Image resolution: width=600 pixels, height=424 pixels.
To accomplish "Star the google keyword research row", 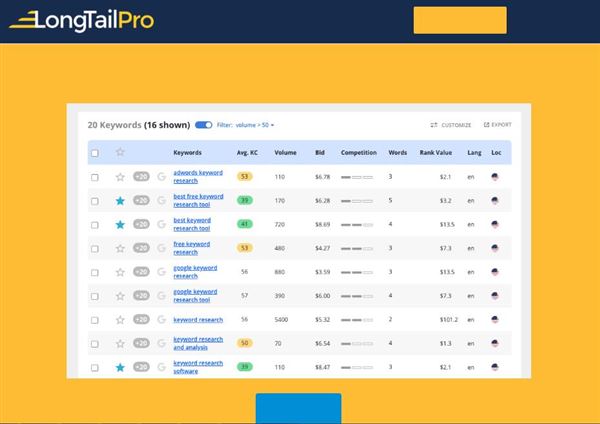I will coord(120,272).
